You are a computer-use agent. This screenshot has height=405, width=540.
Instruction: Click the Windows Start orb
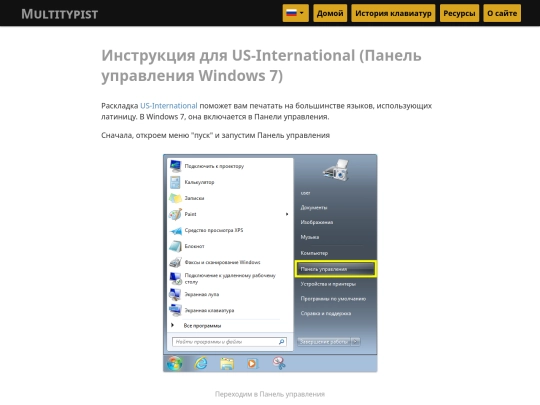point(174,363)
